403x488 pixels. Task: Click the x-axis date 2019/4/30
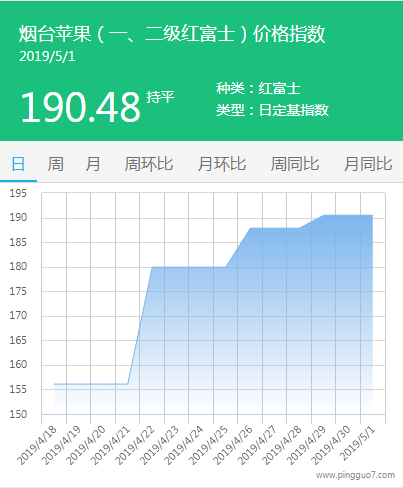(331, 445)
